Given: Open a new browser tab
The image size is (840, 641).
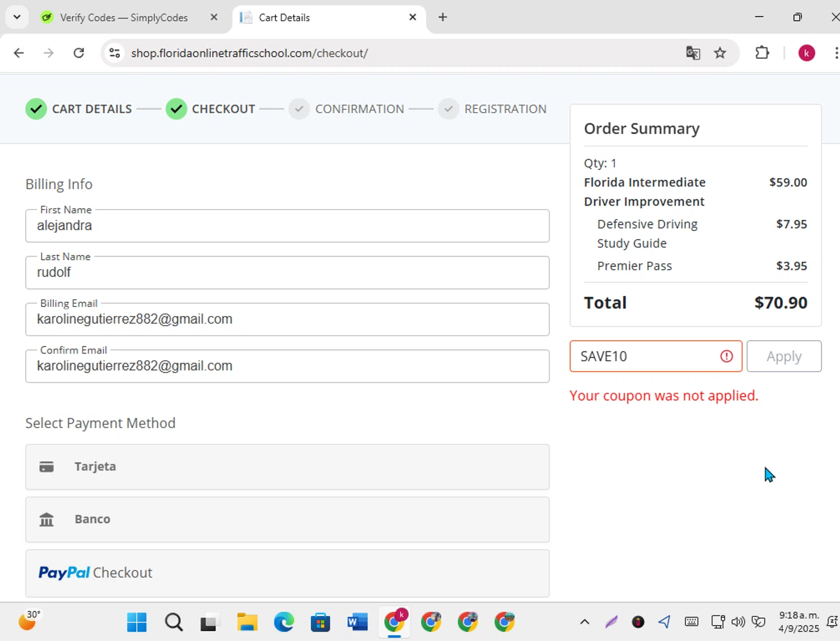Looking at the screenshot, I should tap(443, 17).
